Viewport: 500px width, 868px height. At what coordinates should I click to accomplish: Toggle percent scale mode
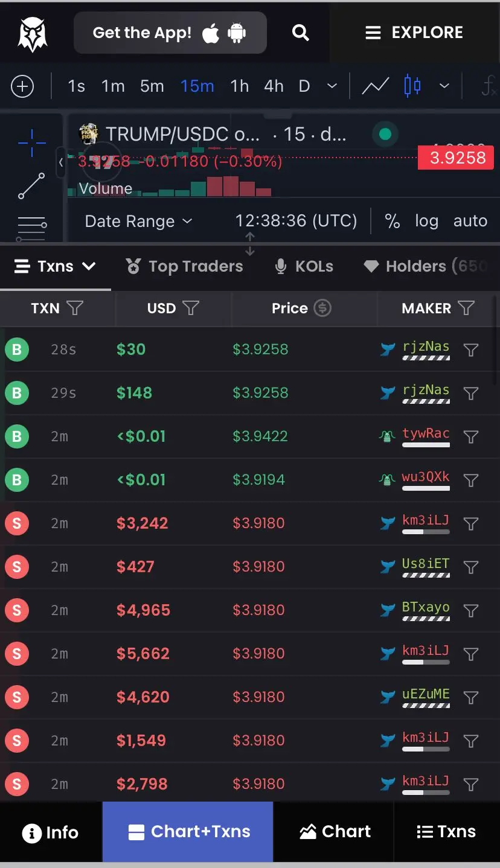pyautogui.click(x=393, y=221)
